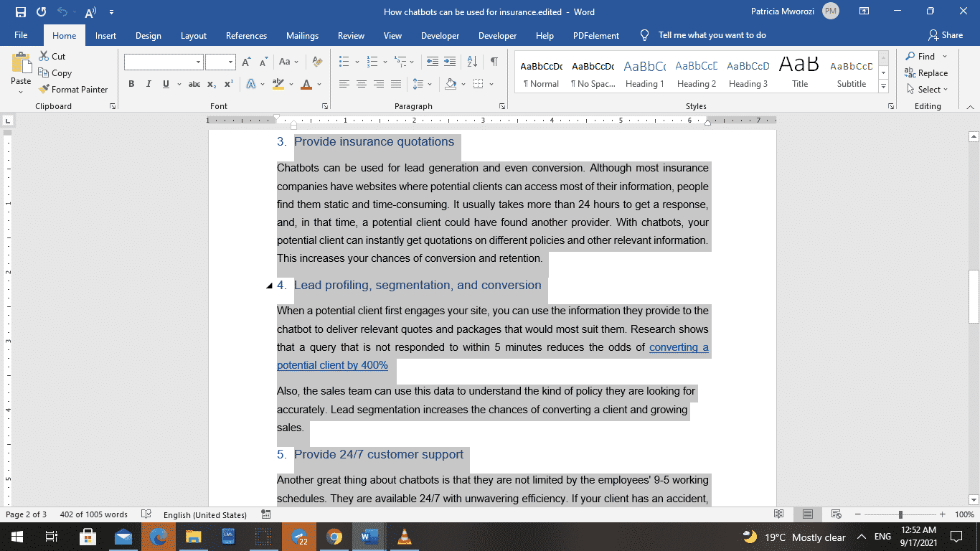This screenshot has width=980, height=551.
Task: Expand the Bullets dropdown
Action: tap(357, 62)
